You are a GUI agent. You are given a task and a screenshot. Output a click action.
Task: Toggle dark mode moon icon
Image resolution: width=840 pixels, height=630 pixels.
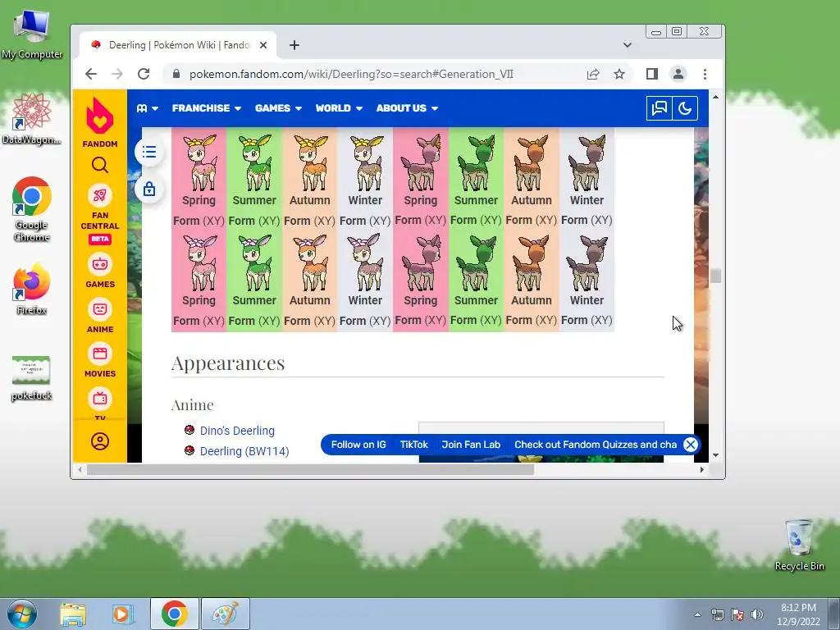(685, 108)
